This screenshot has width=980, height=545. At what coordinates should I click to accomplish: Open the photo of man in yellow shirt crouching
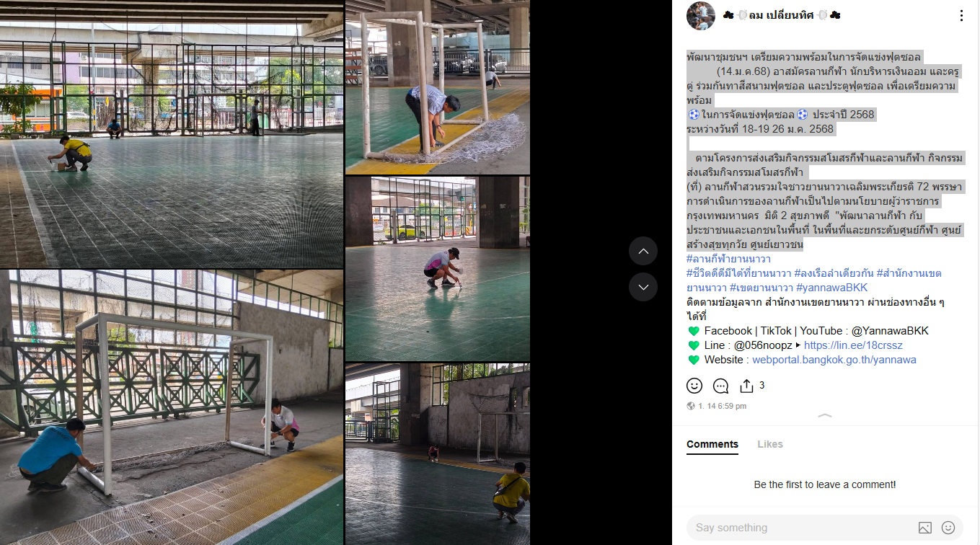coord(438,453)
